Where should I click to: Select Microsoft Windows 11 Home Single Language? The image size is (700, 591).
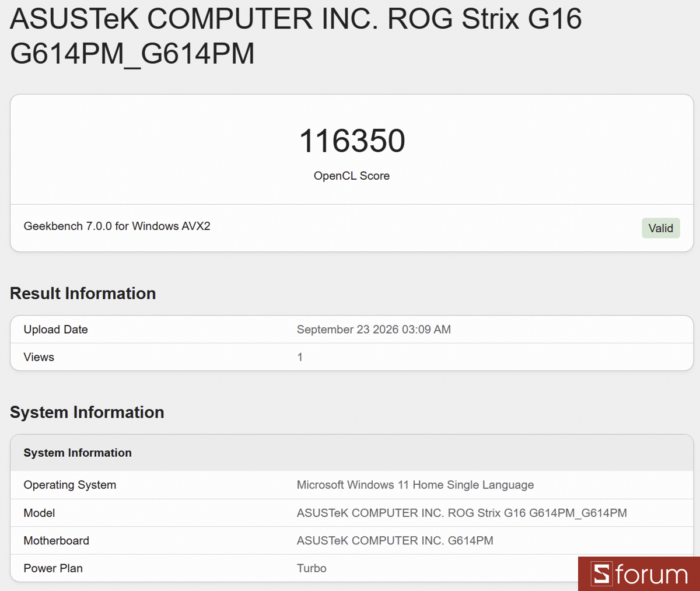click(x=415, y=485)
